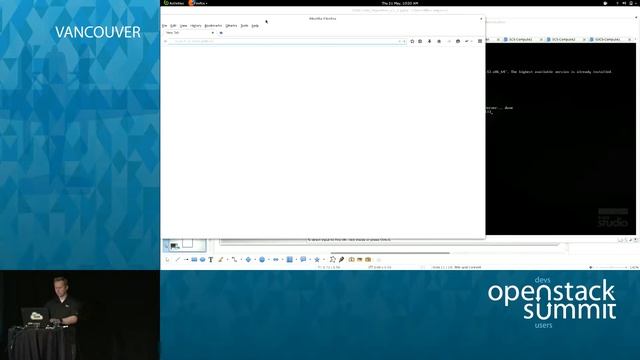Viewport: 640px width, 360px height.
Task: Expand the Stars dropdown arrow
Action: [324, 260]
